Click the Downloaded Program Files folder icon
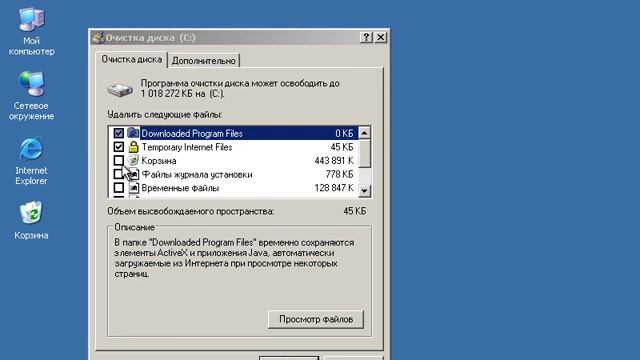This screenshot has width=640, height=360. coord(133,133)
